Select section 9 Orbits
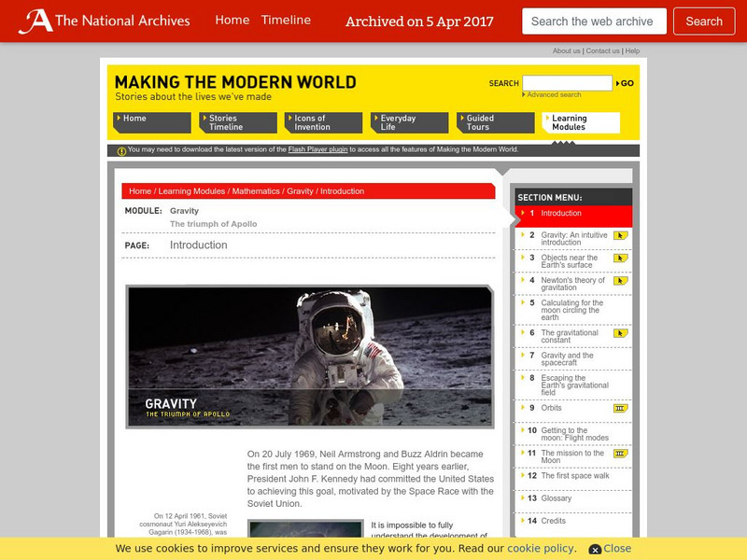The width and height of the screenshot is (747, 560). pos(573,411)
